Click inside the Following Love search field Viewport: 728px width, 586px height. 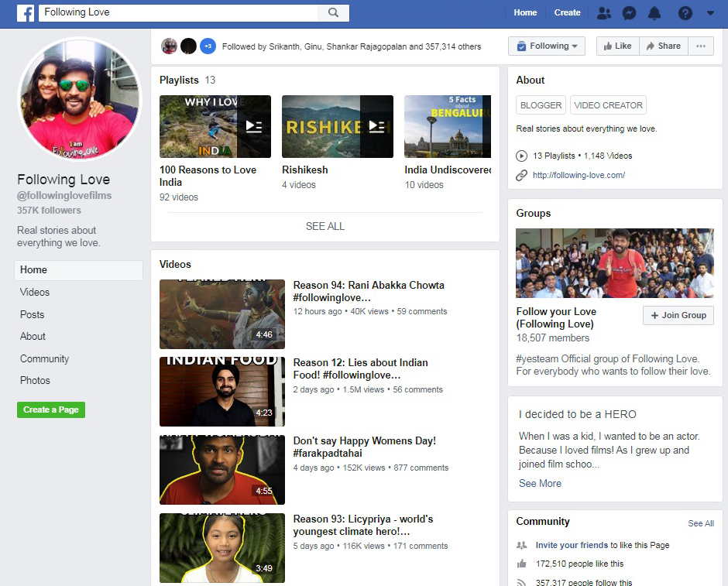click(178, 12)
